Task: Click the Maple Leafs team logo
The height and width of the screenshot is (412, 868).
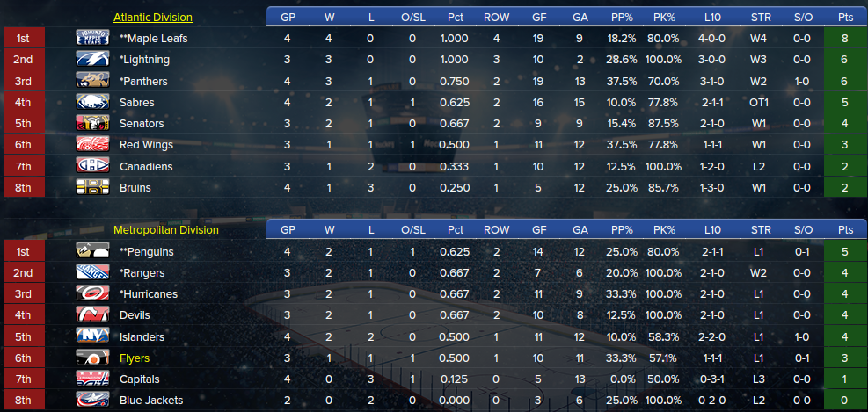Action: coord(91,38)
